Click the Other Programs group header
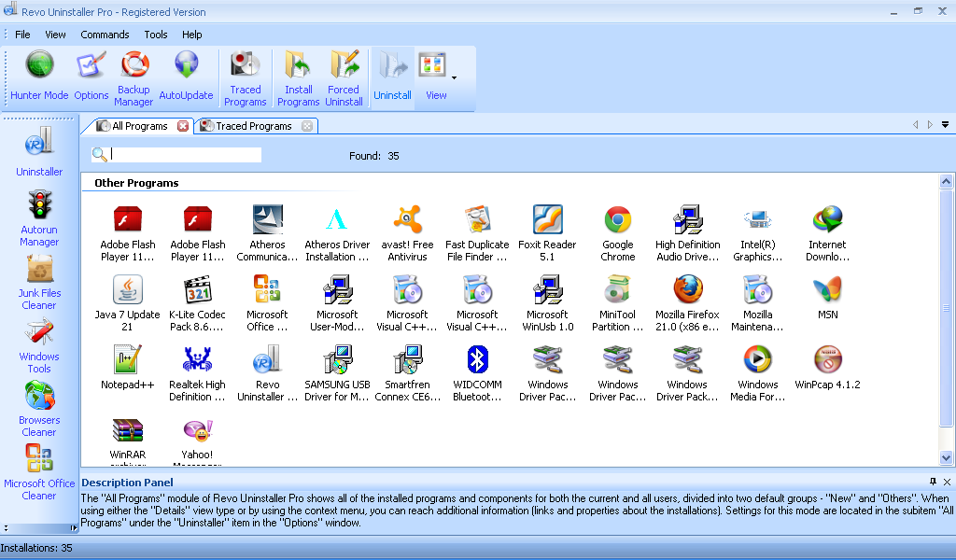Image resolution: width=956 pixels, height=560 pixels. point(136,183)
